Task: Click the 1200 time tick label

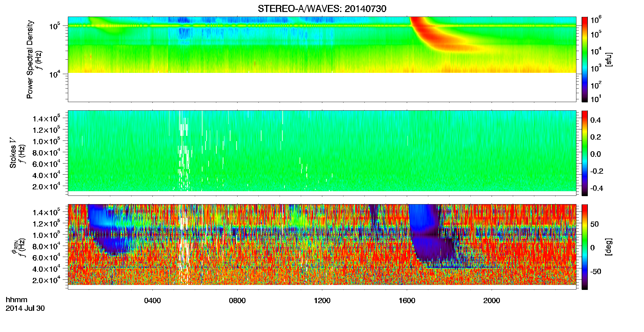Action: (x=322, y=301)
